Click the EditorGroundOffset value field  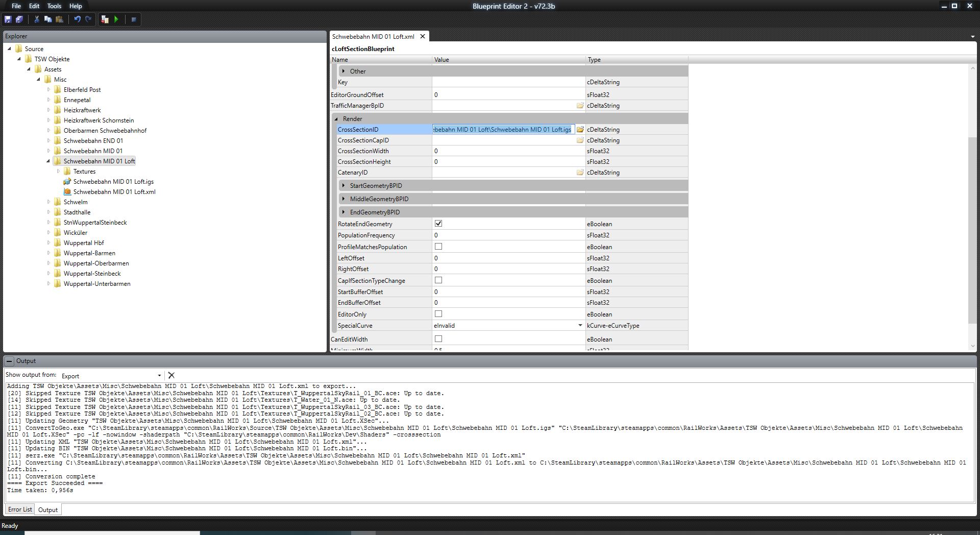click(508, 95)
